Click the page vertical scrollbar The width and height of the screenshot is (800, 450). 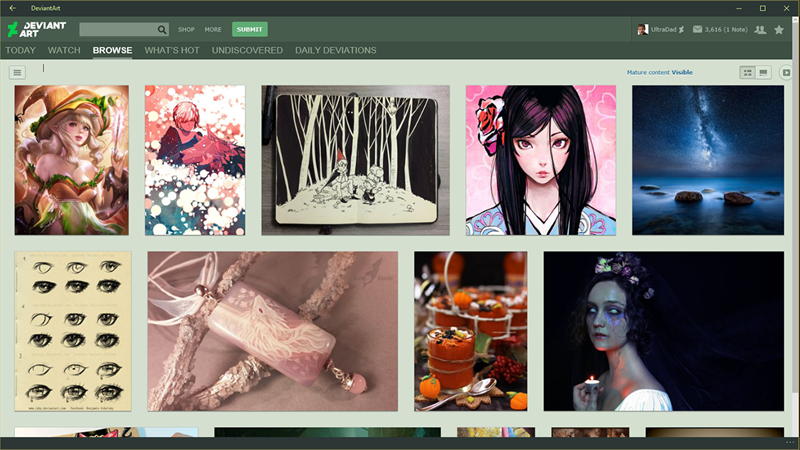point(796,204)
